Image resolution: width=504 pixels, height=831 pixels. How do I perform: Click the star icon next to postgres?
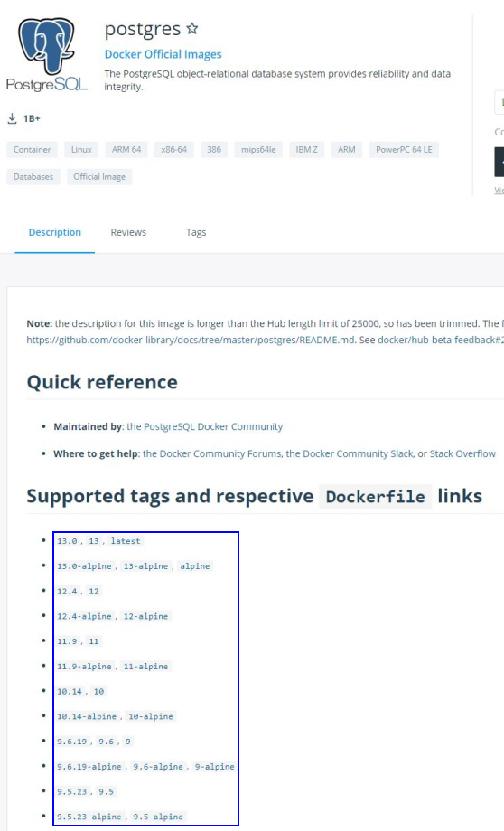tap(192, 29)
